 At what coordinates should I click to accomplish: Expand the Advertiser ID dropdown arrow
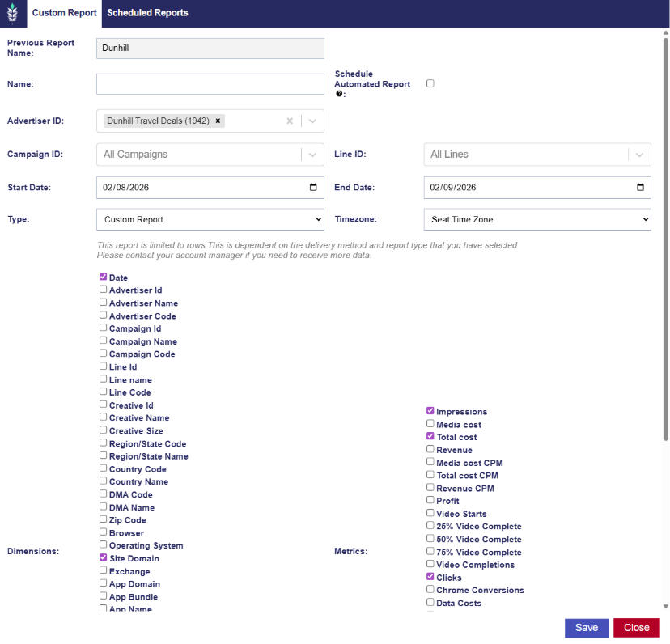(313, 121)
